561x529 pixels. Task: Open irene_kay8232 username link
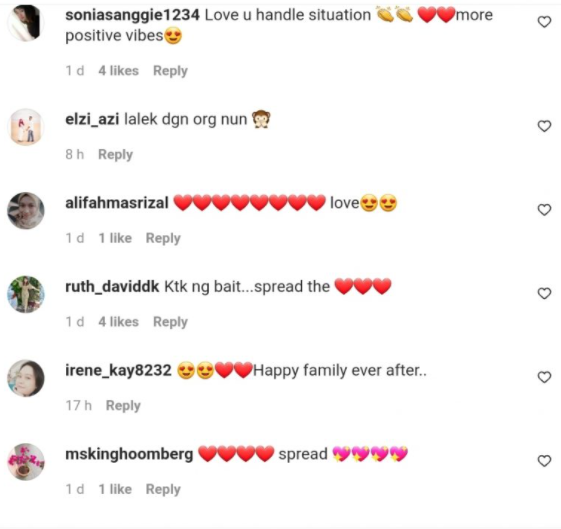coord(118,370)
